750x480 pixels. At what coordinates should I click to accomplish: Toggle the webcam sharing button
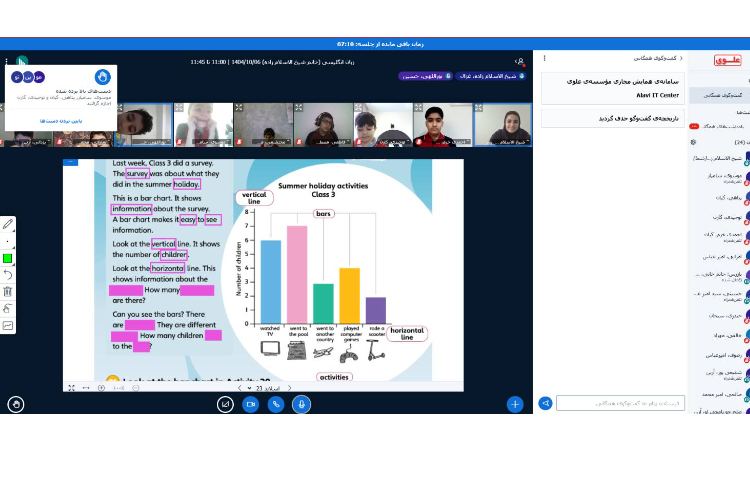[x=251, y=404]
